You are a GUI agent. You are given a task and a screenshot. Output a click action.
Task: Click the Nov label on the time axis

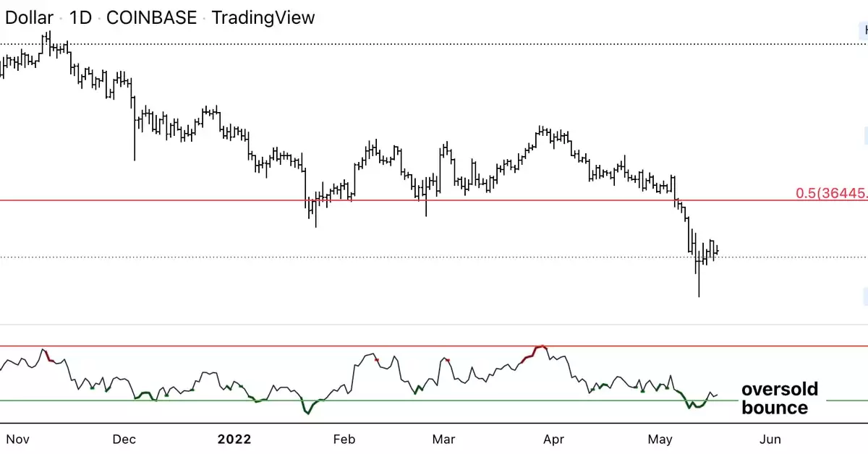(18, 439)
